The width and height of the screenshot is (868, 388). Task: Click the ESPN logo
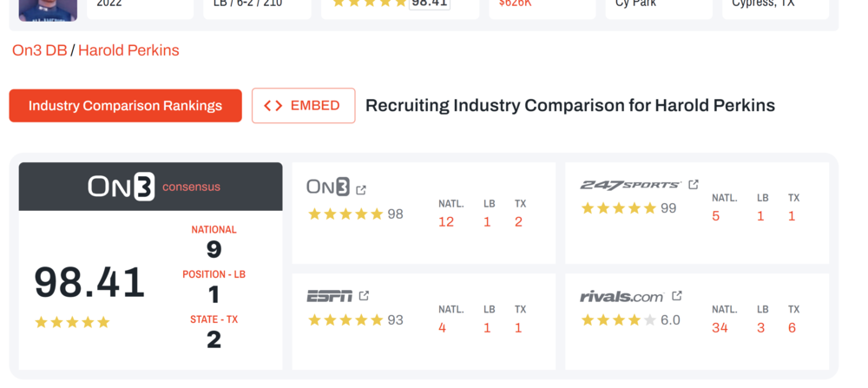click(x=329, y=296)
